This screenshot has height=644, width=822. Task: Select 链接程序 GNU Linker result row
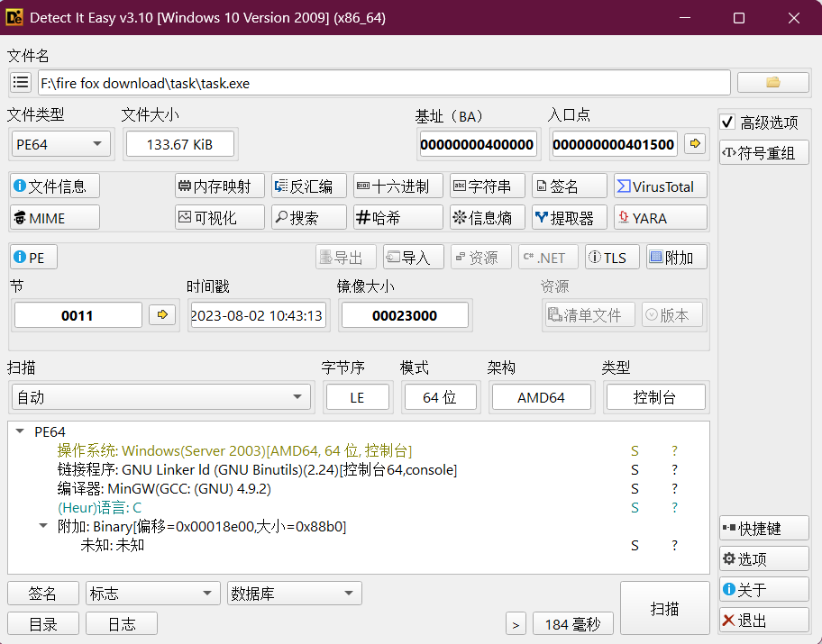point(257,469)
